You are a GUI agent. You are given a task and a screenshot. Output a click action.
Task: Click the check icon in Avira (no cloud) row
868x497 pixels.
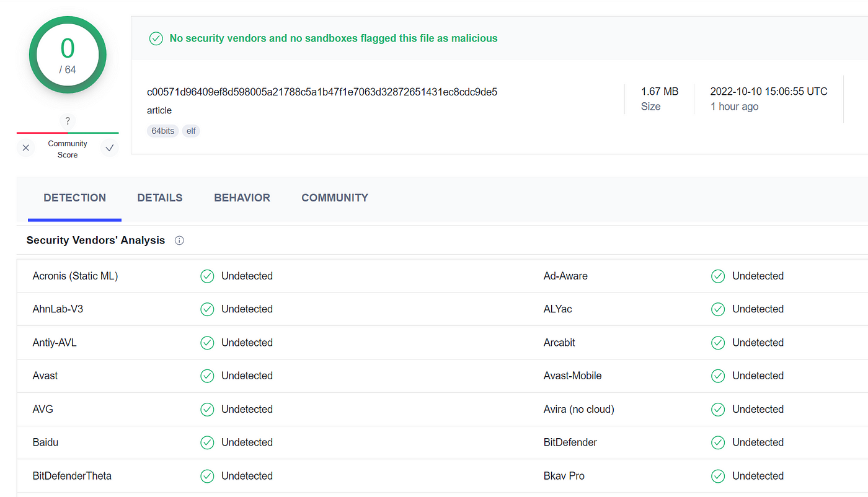coord(718,410)
